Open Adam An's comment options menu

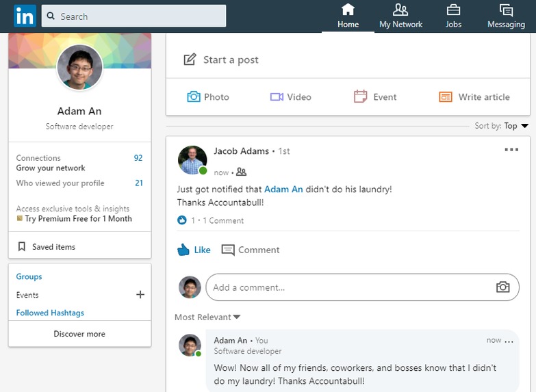pyautogui.click(x=509, y=341)
